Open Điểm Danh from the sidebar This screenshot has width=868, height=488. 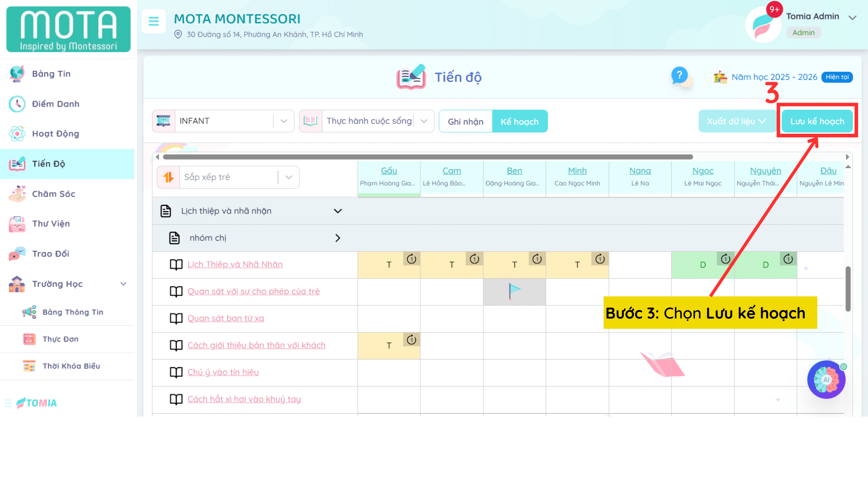(x=56, y=104)
